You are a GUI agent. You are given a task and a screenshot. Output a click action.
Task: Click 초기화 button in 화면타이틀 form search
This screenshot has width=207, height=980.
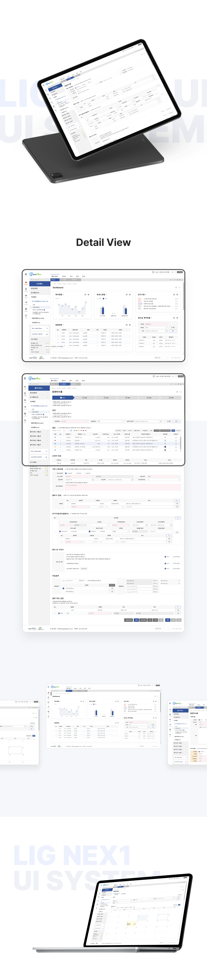(169, 421)
